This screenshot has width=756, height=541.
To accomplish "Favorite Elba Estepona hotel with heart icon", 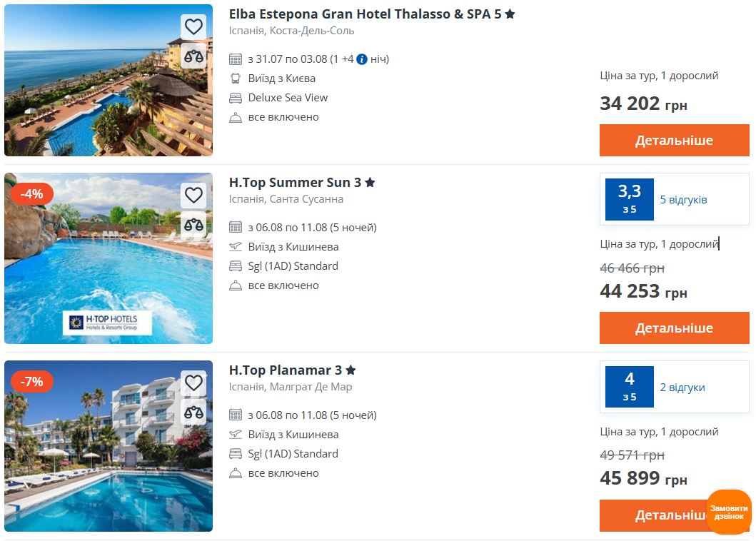I will pyautogui.click(x=193, y=27).
